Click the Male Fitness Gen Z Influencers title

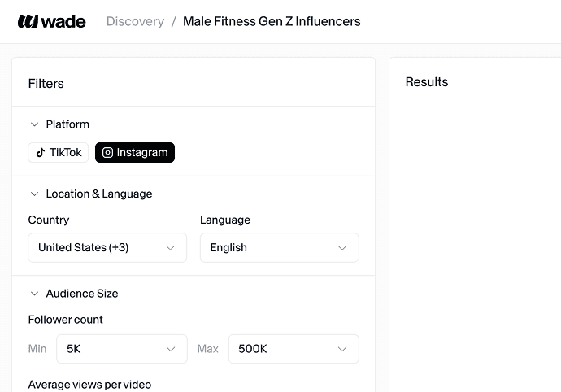pos(272,21)
